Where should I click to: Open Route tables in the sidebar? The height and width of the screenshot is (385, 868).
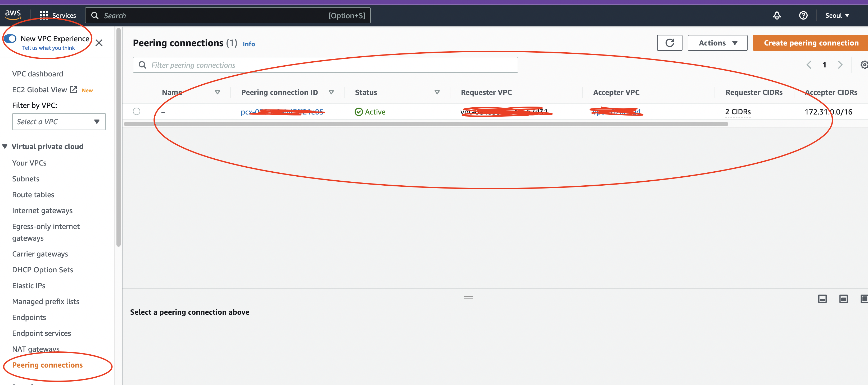[33, 194]
